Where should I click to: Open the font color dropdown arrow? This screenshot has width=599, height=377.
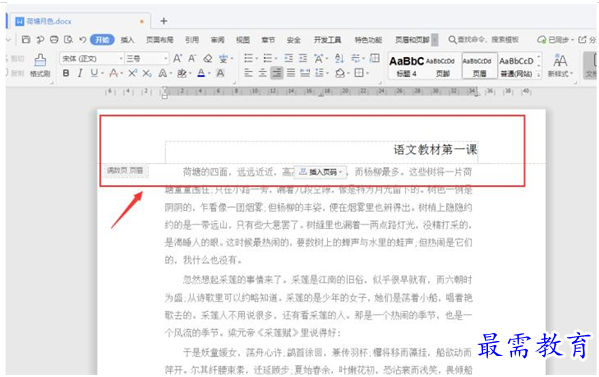209,73
